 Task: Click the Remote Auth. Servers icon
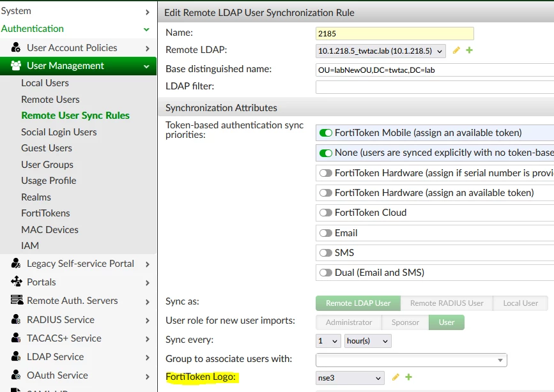(x=17, y=300)
